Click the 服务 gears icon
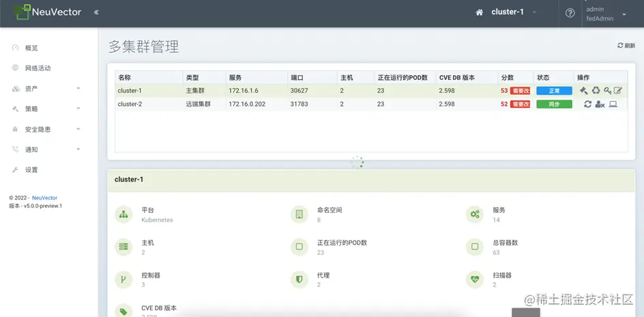Viewport: 644px width, 317px height. [x=475, y=215]
